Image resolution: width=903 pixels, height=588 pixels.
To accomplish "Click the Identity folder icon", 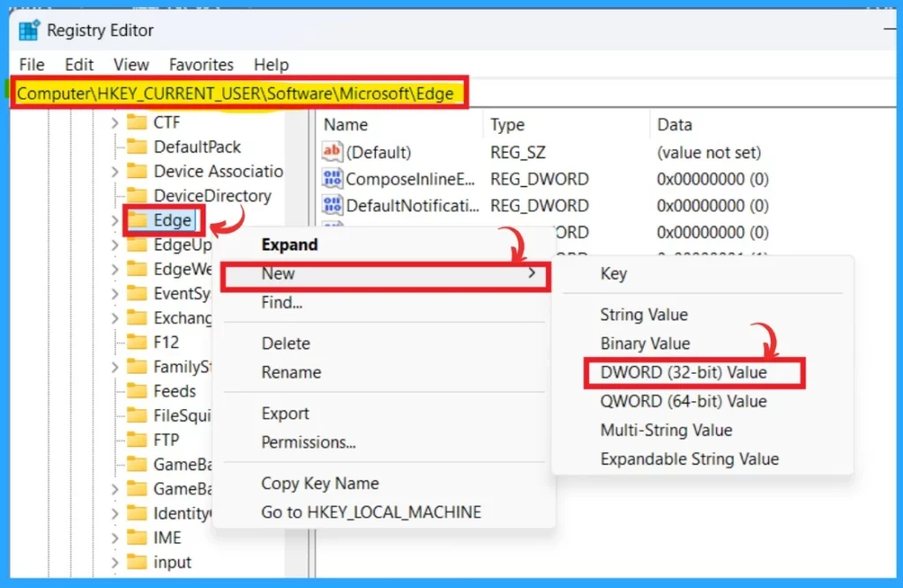I will [137, 513].
